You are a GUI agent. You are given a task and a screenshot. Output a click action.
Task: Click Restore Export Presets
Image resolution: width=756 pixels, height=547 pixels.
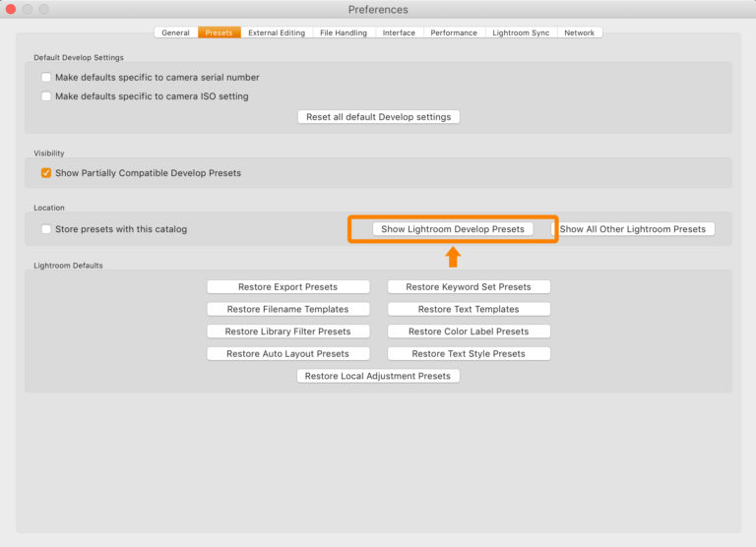click(287, 287)
